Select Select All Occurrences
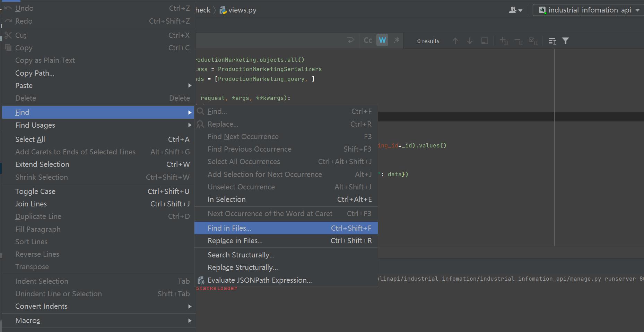This screenshot has height=332, width=644. tap(286, 162)
